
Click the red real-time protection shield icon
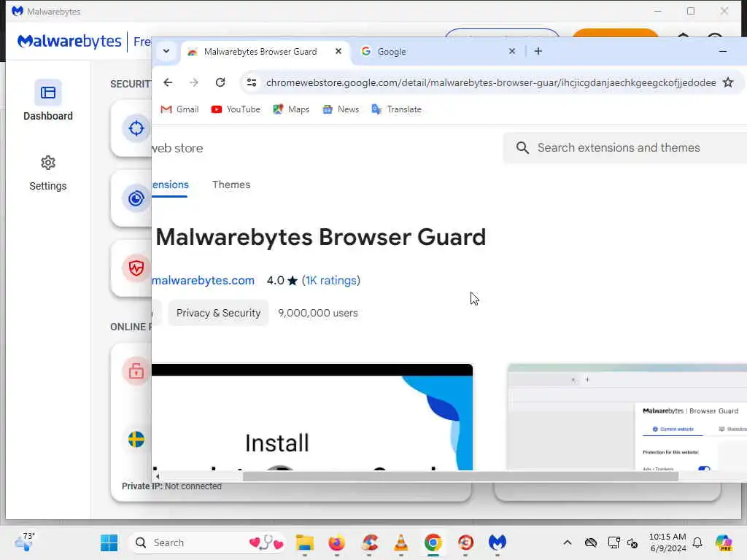(x=136, y=268)
